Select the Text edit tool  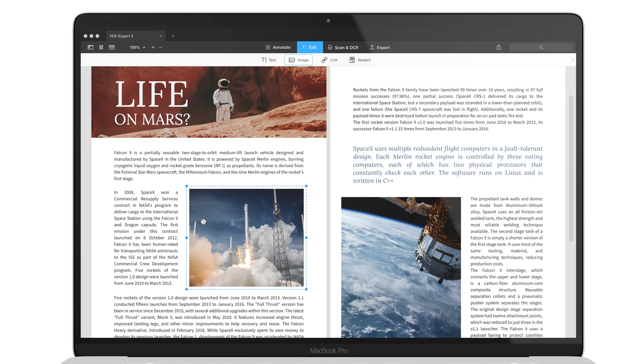[x=269, y=60]
